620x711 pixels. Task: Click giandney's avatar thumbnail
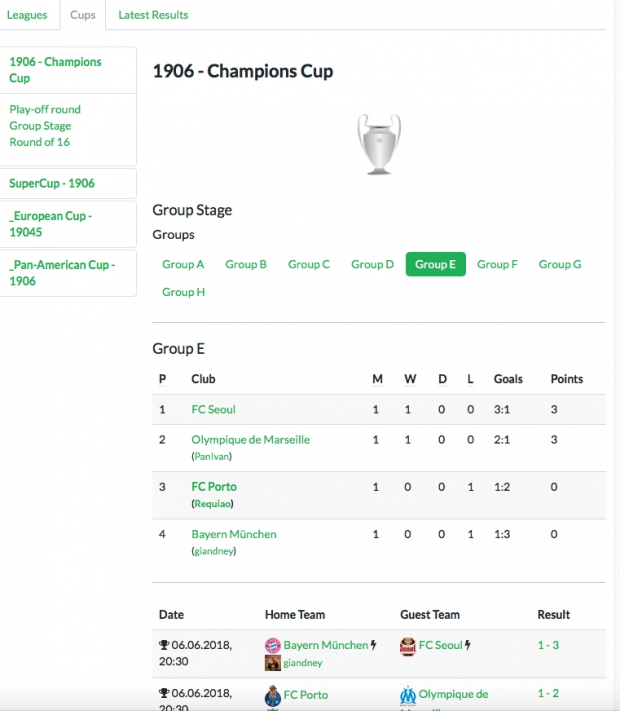[x=273, y=663]
